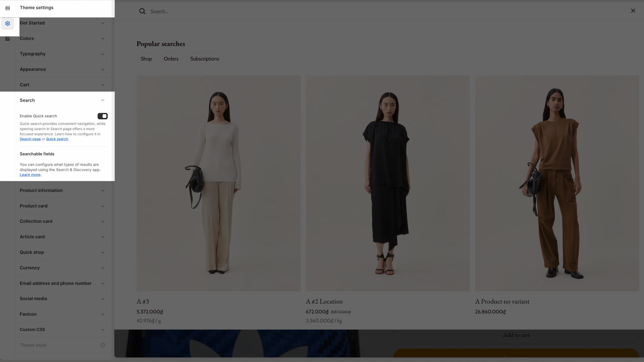Viewport: 644px width, 362px height.
Task: Toggle the Enable Quick search switch
Action: click(x=102, y=116)
